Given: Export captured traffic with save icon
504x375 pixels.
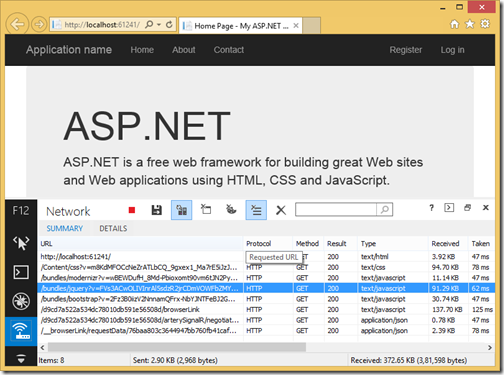Looking at the screenshot, I should [x=156, y=210].
